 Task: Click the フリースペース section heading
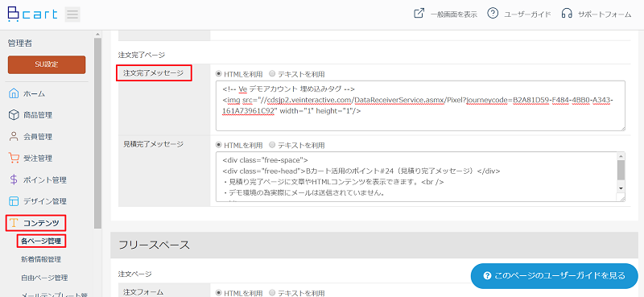[154, 245]
